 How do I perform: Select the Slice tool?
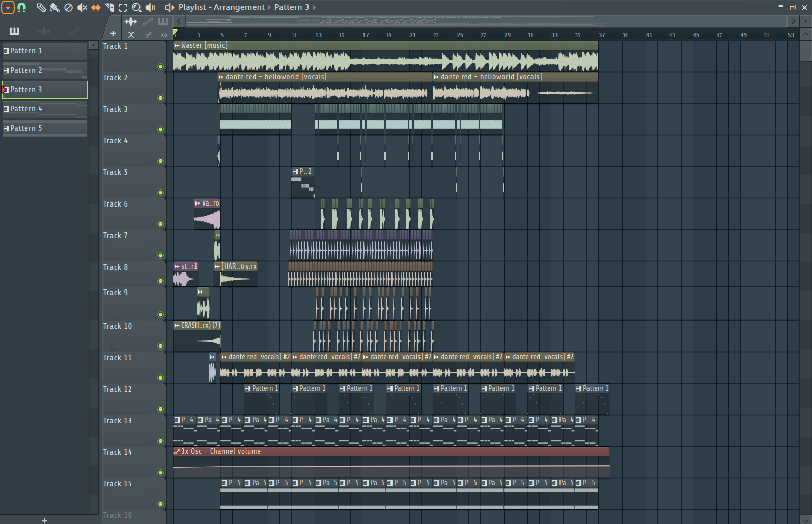(109, 7)
